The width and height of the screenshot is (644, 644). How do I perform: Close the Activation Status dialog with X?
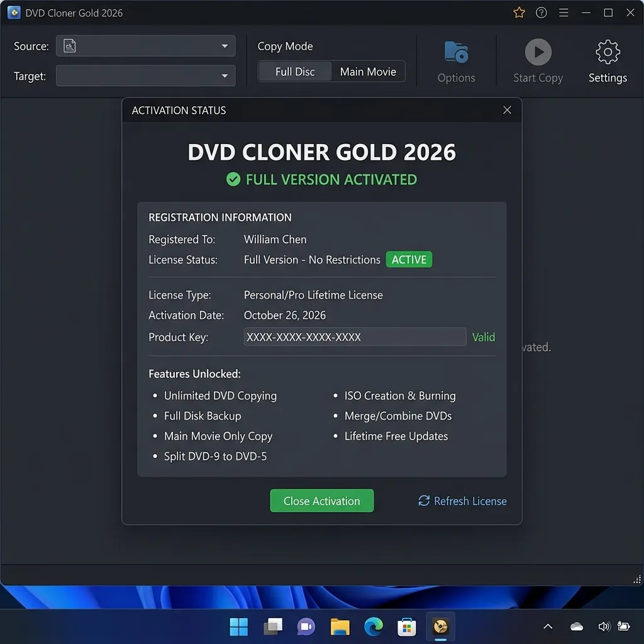click(508, 110)
